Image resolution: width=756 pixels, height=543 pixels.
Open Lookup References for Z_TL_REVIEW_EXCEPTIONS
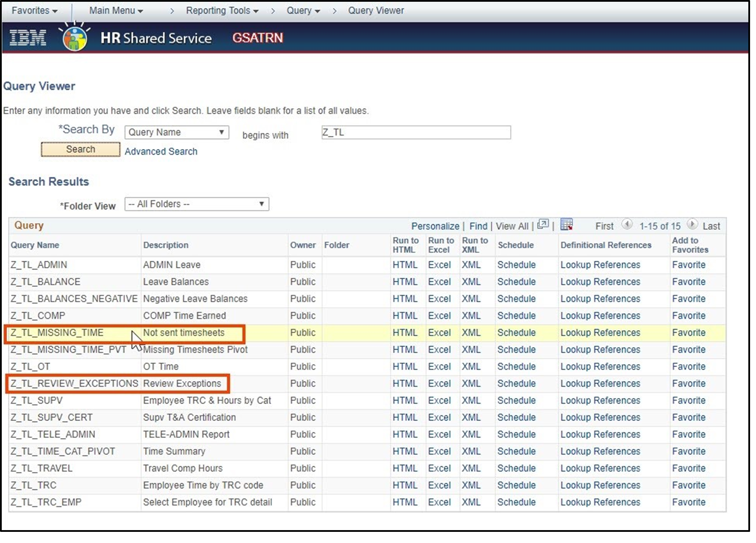tap(600, 383)
